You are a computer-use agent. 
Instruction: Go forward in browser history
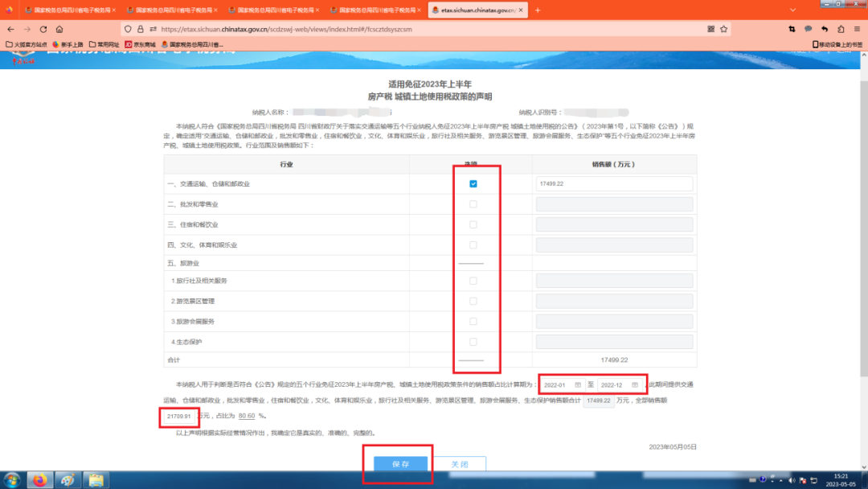[27, 29]
